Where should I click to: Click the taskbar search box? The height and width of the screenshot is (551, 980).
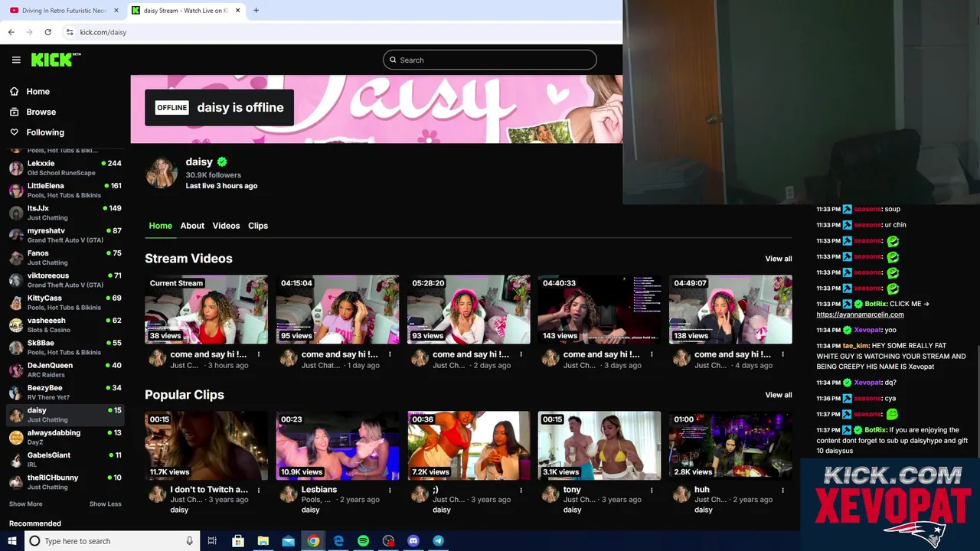[x=112, y=541]
